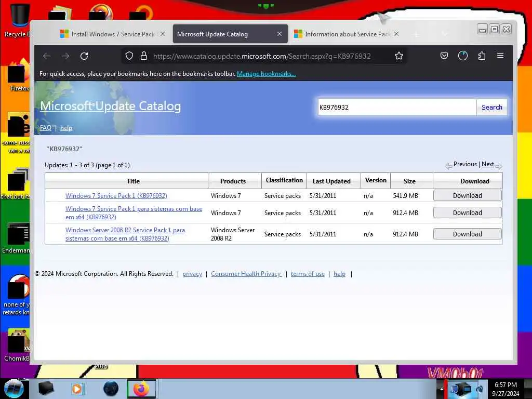Bookmark this page with star icon
Viewport: 532px width, 399px height.
pos(399,56)
